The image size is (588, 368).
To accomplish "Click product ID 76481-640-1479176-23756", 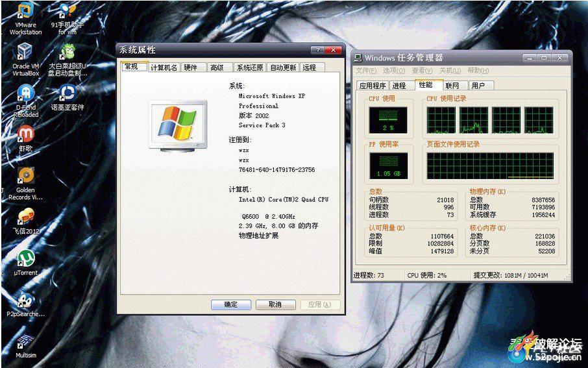I will coord(276,170).
